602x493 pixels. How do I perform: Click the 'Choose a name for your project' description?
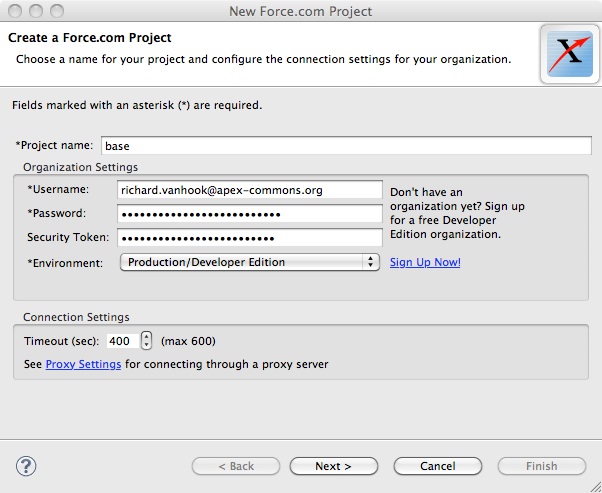(263, 59)
